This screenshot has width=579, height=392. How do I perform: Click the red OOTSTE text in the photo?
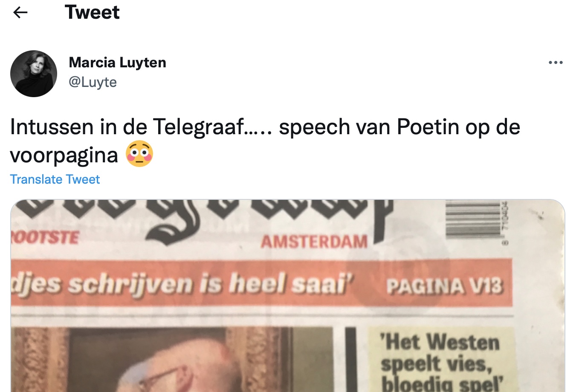(x=45, y=237)
